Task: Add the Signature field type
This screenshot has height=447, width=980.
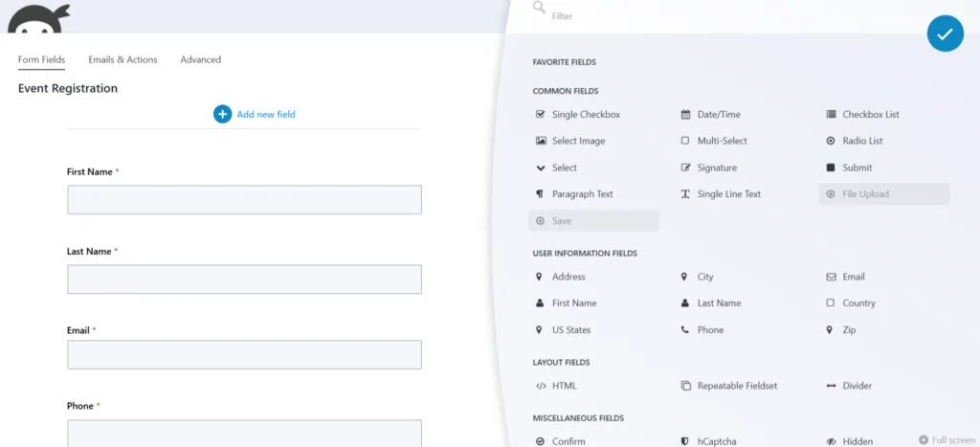Action: tap(708, 168)
